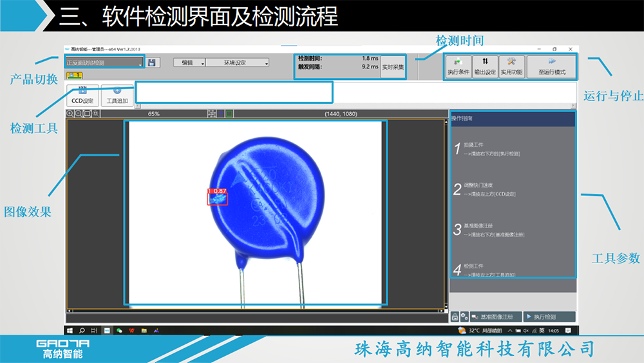This screenshot has width=644, height=363.
Task: Select camera tab 1
Action: coord(74,75)
